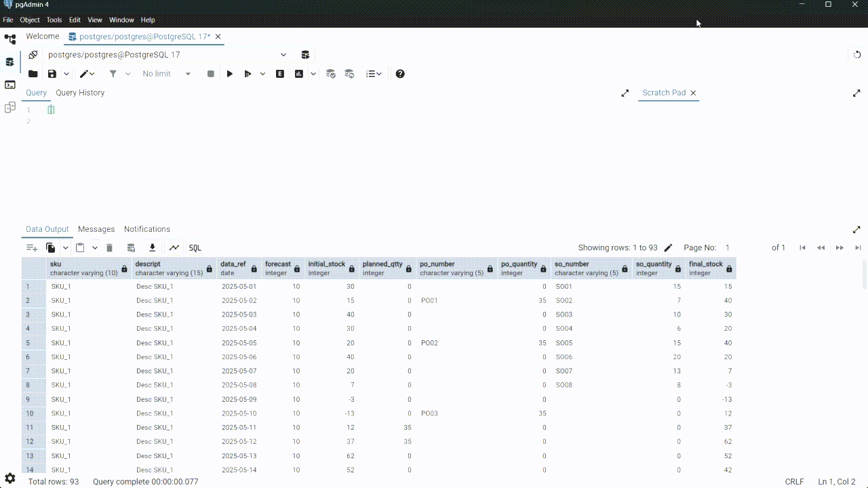Open the graph visualiser chart icon
This screenshot has height=488, width=868.
point(174,248)
